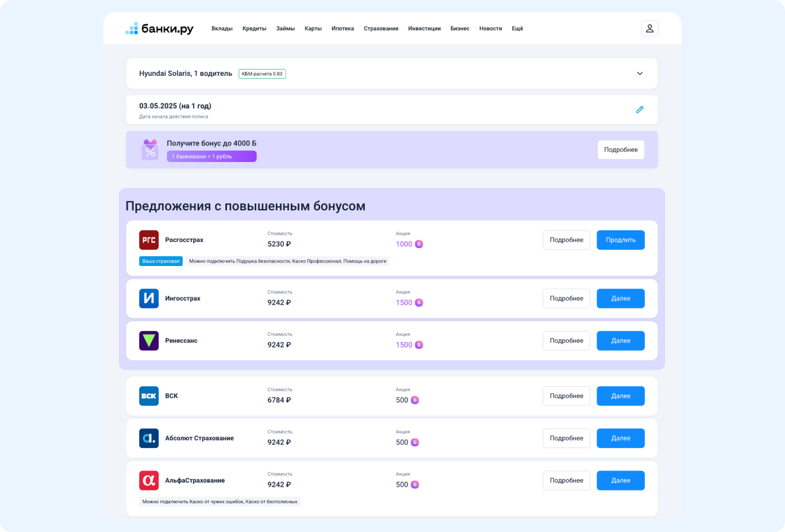Image resolution: width=785 pixels, height=532 pixels.
Task: Click Далее for Абсолют Страхование
Action: point(621,438)
